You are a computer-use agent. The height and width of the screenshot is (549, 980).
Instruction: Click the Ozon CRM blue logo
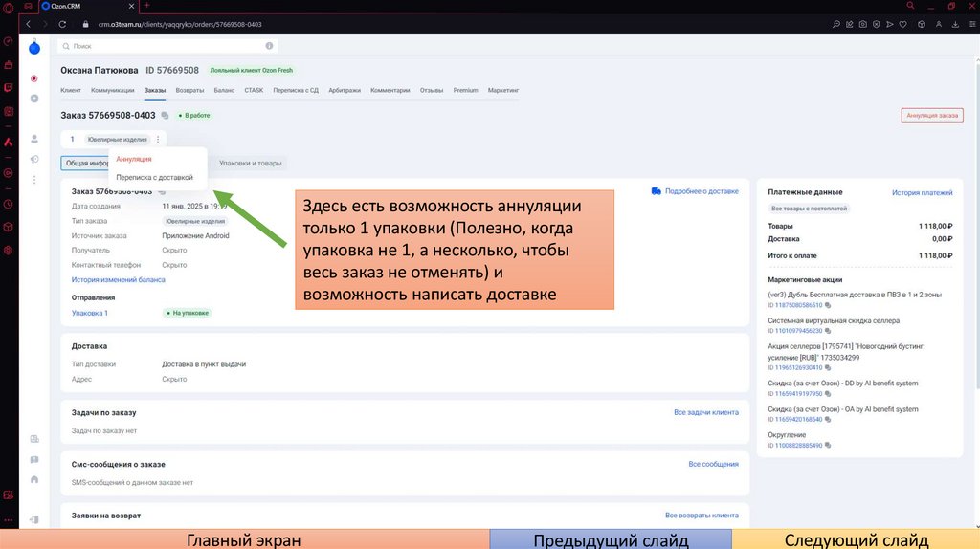[x=34, y=48]
